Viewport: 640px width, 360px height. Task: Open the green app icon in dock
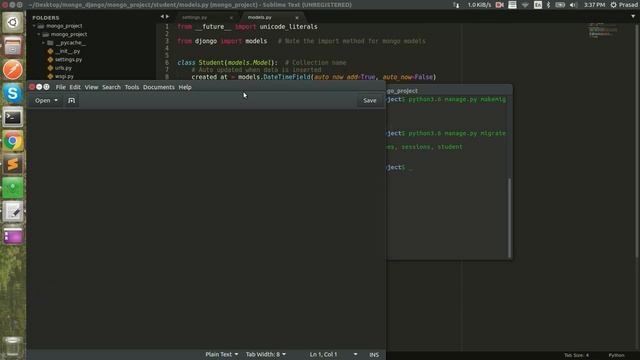pyautogui.click(x=13, y=188)
